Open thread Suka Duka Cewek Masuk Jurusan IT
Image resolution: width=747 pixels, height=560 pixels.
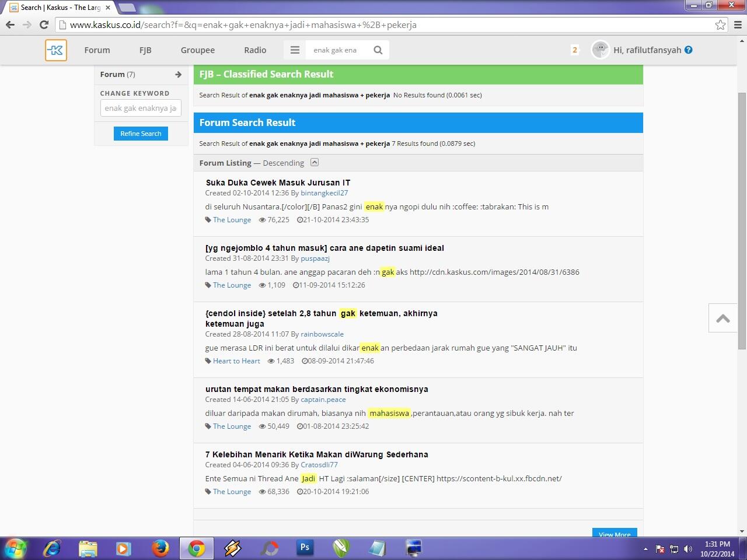[278, 183]
